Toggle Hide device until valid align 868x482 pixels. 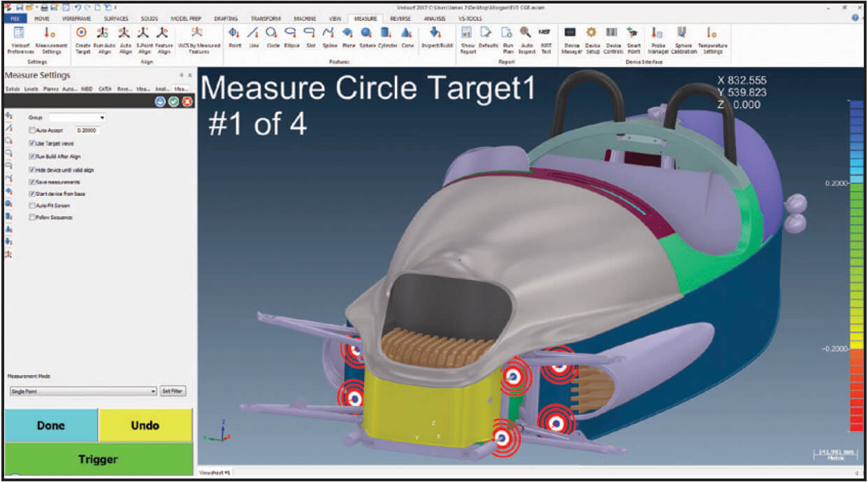click(31, 169)
